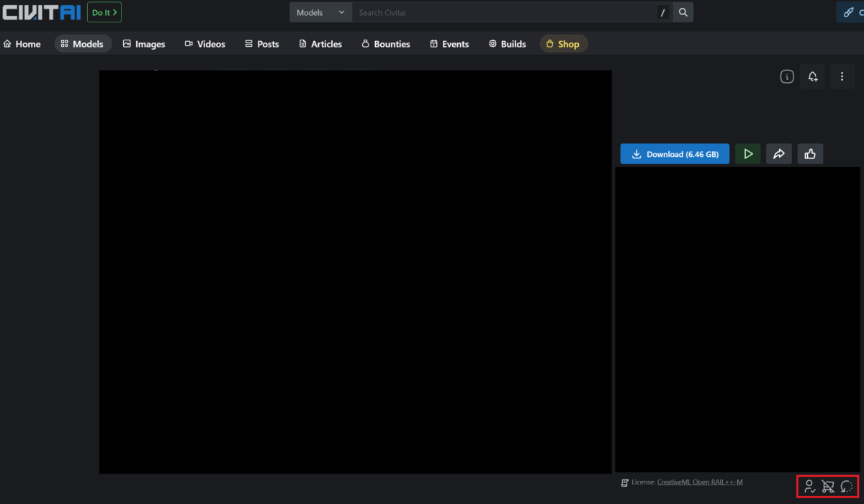864x504 pixels.
Task: Open the model info circle icon
Action: click(x=786, y=76)
